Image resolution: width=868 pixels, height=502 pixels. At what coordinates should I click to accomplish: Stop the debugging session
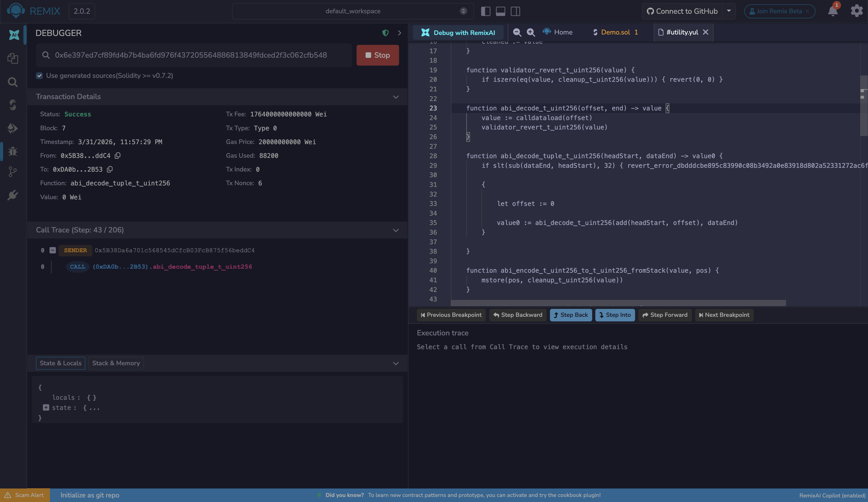pyautogui.click(x=378, y=55)
